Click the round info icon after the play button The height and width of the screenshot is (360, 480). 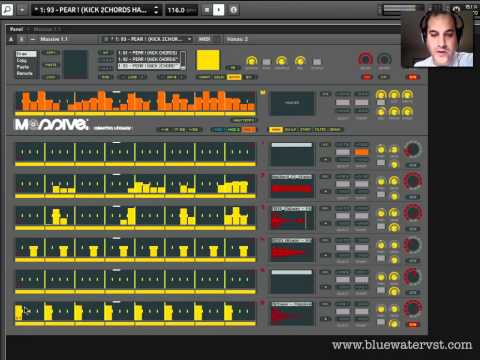pos(234,10)
